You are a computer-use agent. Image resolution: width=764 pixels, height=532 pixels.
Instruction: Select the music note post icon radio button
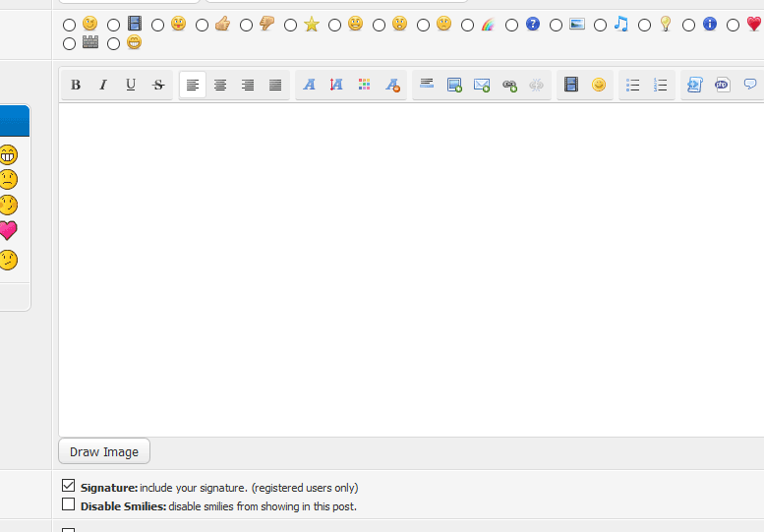click(x=601, y=25)
